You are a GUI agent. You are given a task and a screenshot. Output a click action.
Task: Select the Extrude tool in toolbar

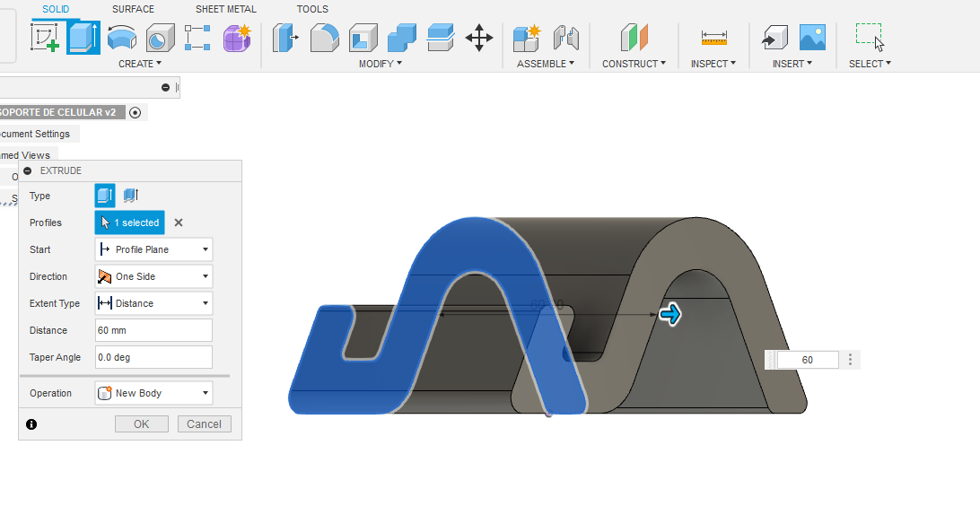click(x=83, y=38)
